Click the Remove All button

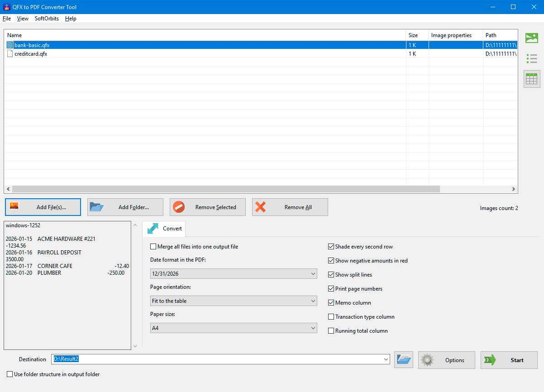pyautogui.click(x=290, y=207)
